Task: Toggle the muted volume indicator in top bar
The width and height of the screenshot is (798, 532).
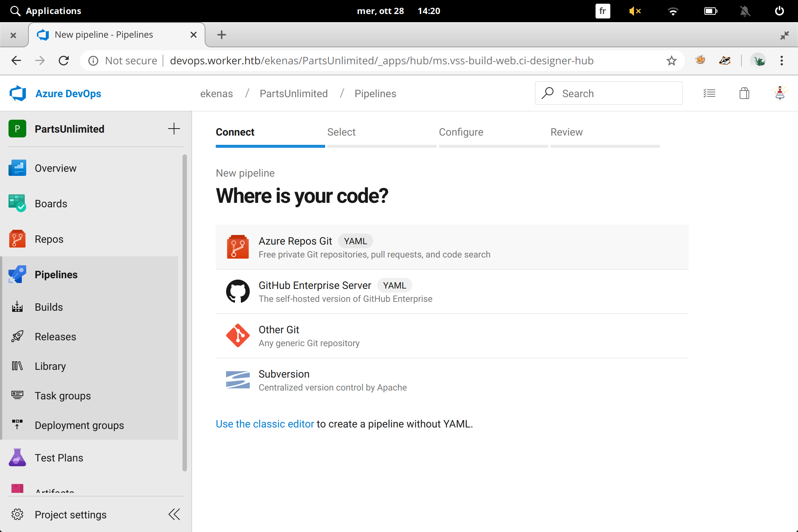Action: click(635, 11)
